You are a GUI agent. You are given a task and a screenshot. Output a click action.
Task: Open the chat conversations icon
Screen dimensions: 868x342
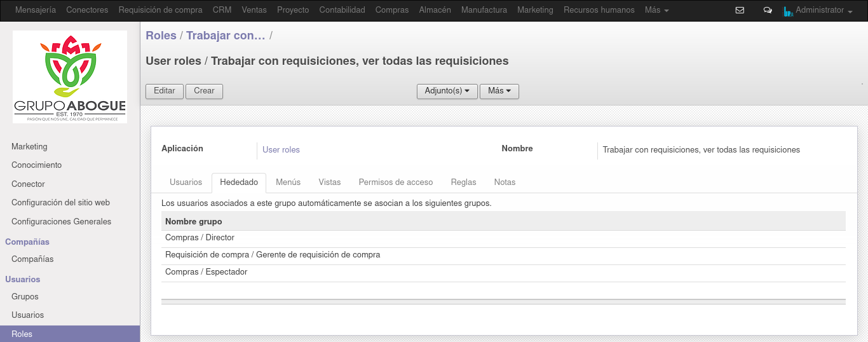768,10
